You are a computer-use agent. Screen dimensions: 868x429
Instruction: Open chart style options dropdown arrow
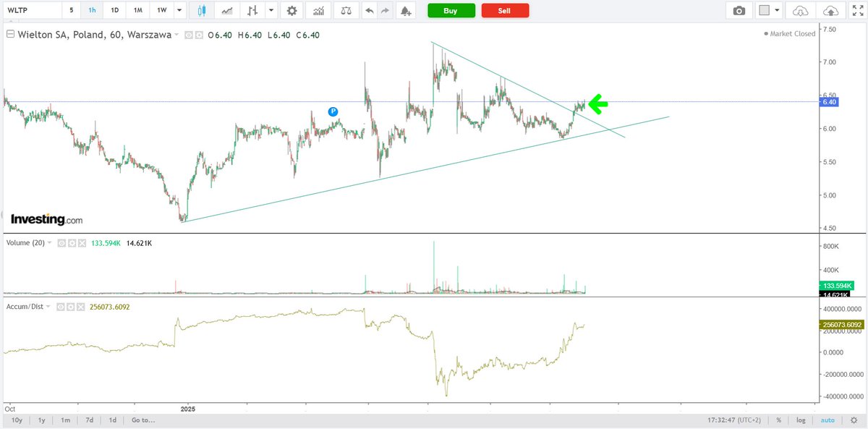coord(271,11)
